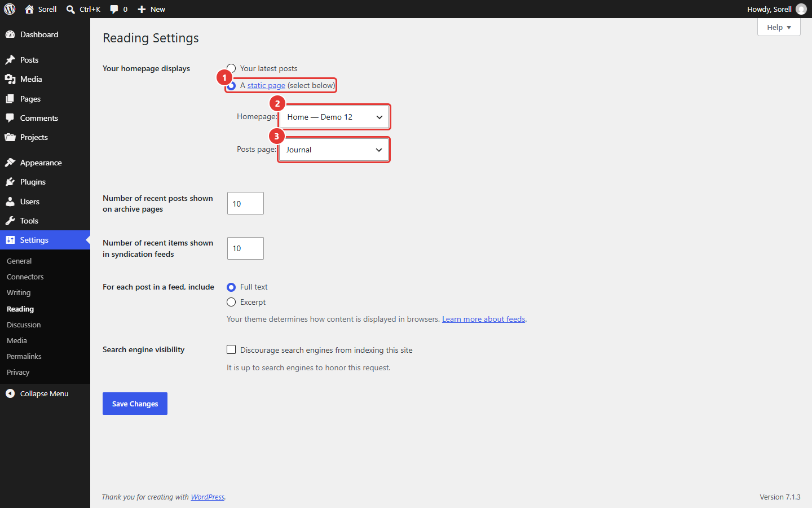
Task: Focus the archive pages posts count field
Action: (x=245, y=203)
